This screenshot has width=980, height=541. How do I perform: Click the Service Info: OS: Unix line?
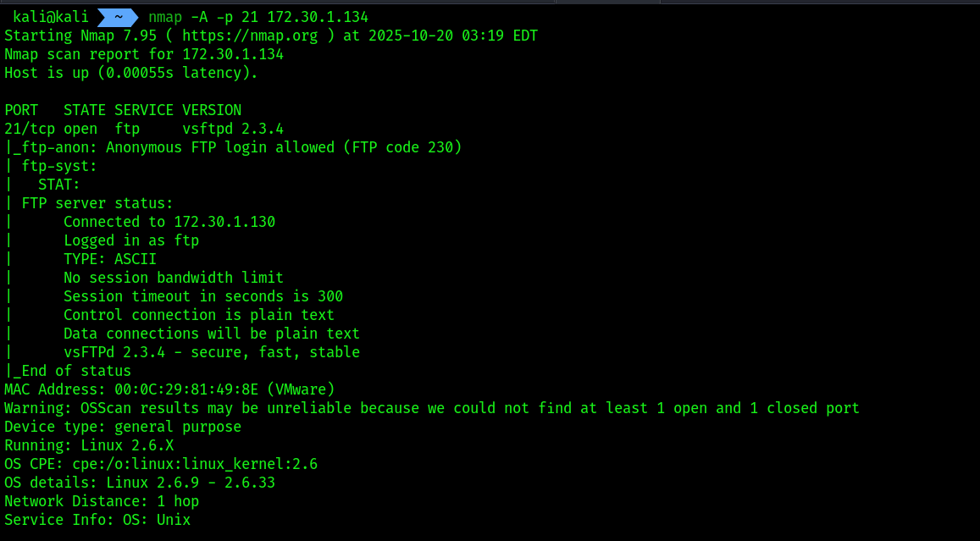click(97, 520)
